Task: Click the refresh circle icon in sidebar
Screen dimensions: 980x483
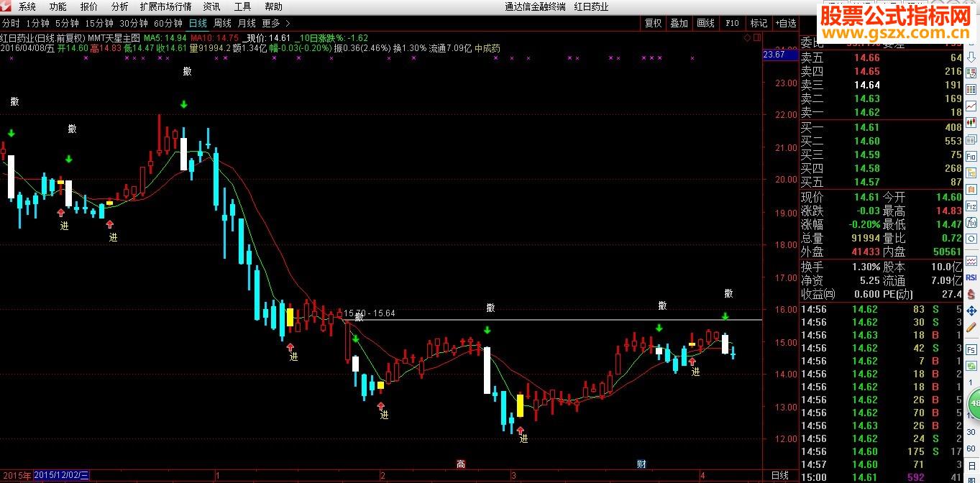Action: pos(971,238)
